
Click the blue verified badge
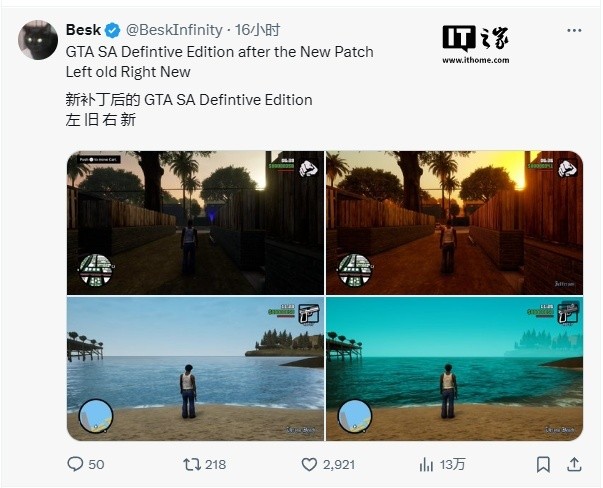(x=113, y=30)
